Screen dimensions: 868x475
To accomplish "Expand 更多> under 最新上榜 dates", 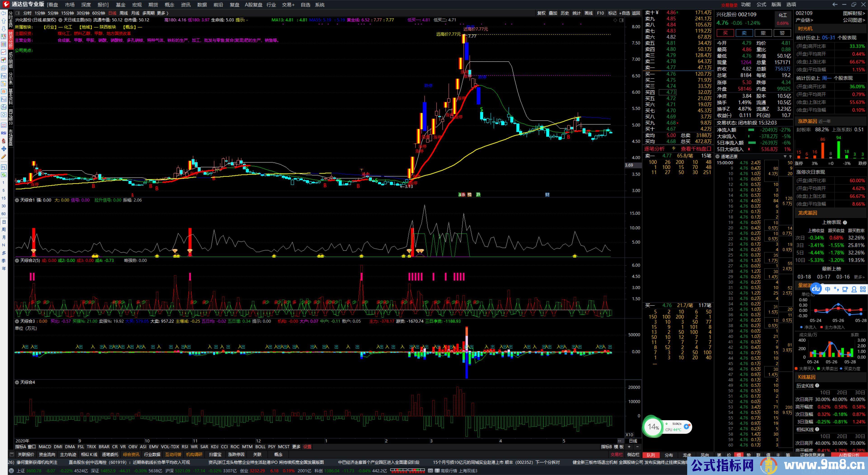I will coord(859,277).
